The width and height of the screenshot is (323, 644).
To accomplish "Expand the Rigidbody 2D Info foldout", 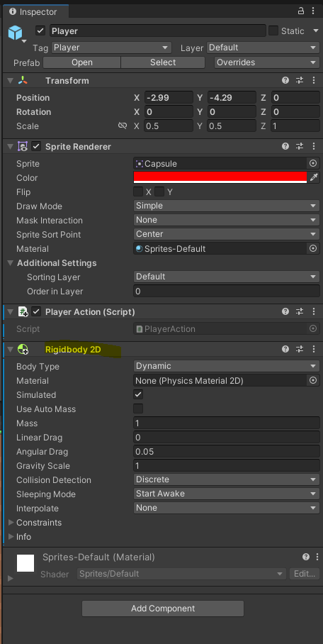I will 11,537.
